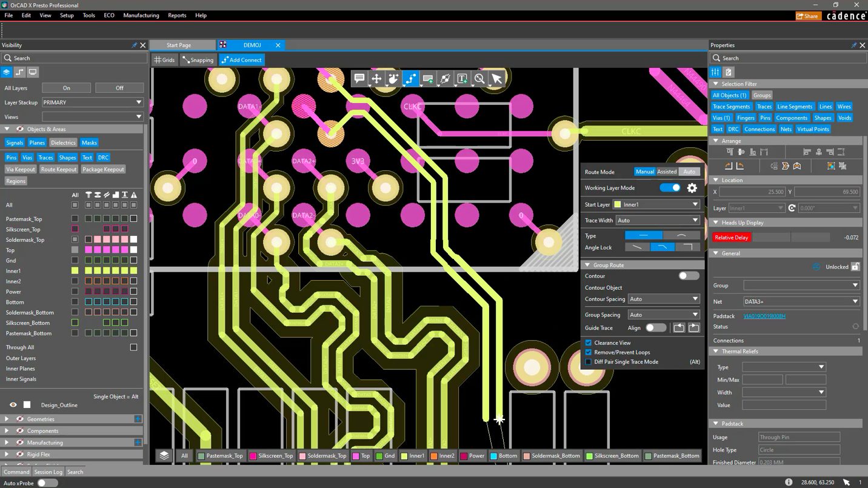Screen dimensions: 868x488
Task: Click the layers visibility icon in Visibility panel
Action: coord(6,72)
